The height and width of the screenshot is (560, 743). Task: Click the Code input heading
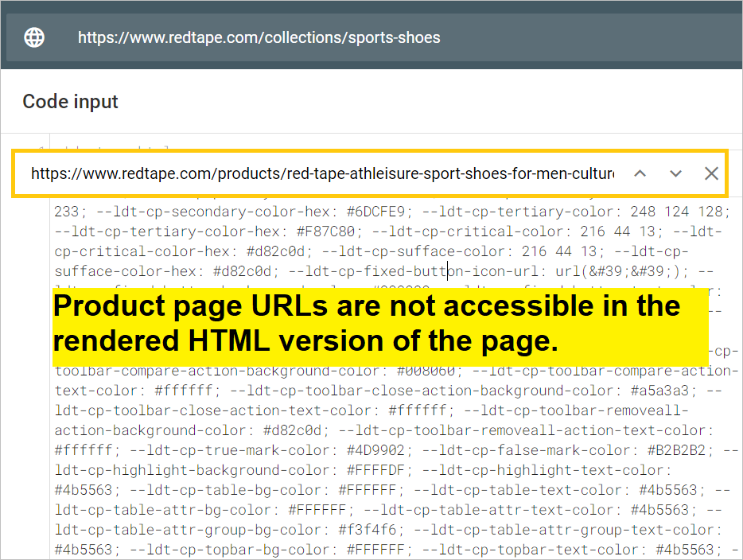click(71, 102)
